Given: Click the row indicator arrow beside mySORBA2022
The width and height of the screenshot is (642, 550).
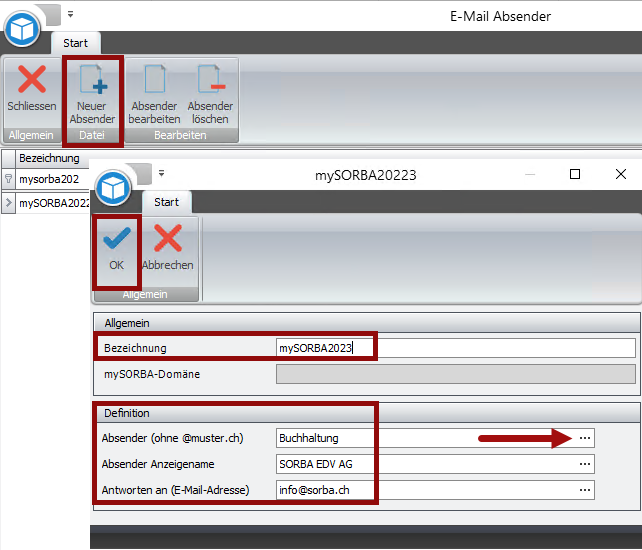Looking at the screenshot, I should tap(8, 203).
